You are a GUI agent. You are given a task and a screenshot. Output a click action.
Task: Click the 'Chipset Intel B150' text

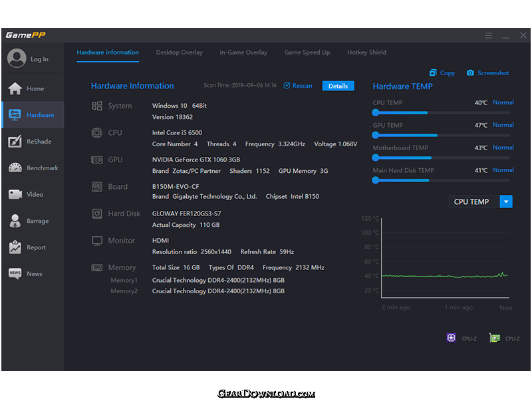point(293,196)
